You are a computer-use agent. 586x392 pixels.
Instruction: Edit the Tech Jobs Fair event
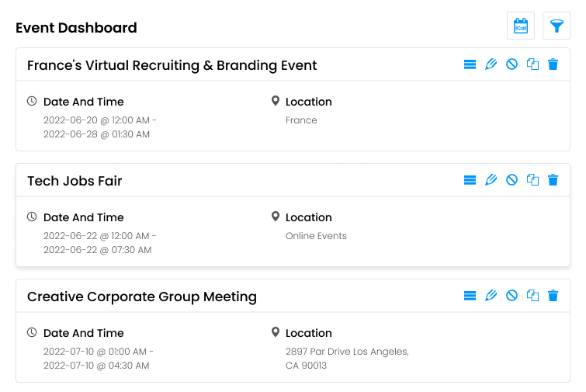click(491, 180)
